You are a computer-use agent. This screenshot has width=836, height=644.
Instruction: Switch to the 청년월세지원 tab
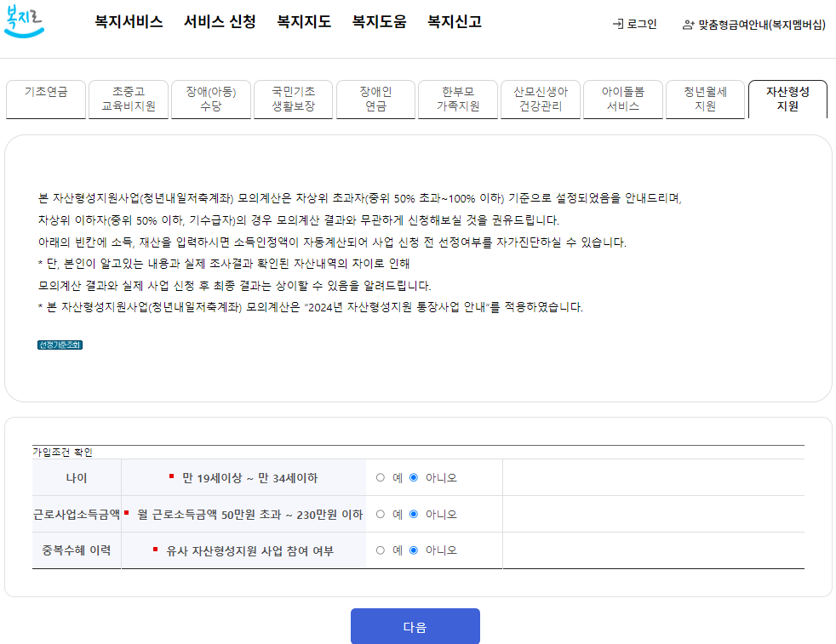click(705, 100)
